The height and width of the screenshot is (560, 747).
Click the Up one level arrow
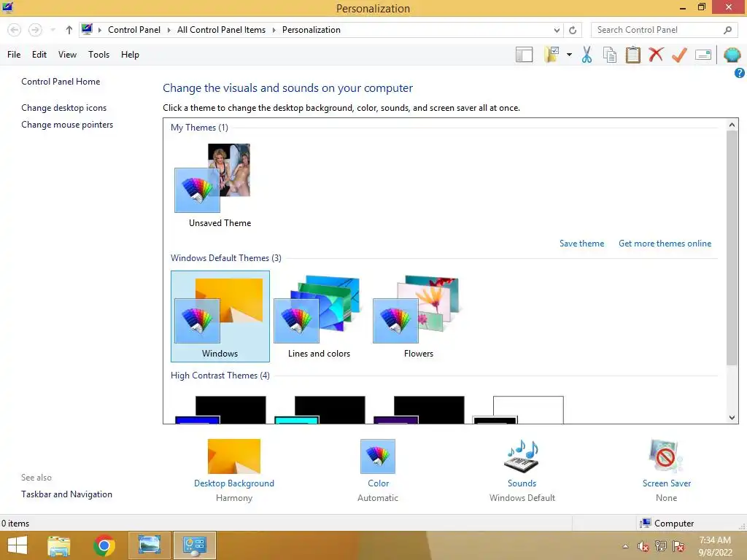[69, 30]
